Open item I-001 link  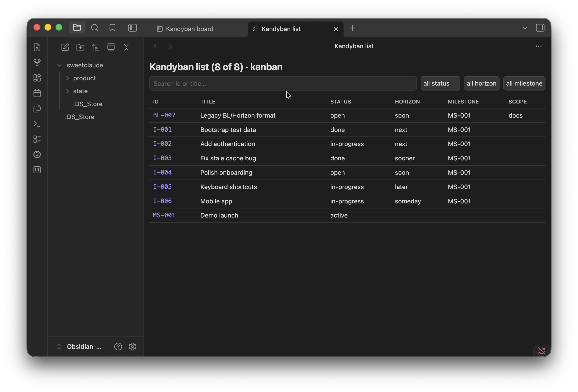[162, 130]
